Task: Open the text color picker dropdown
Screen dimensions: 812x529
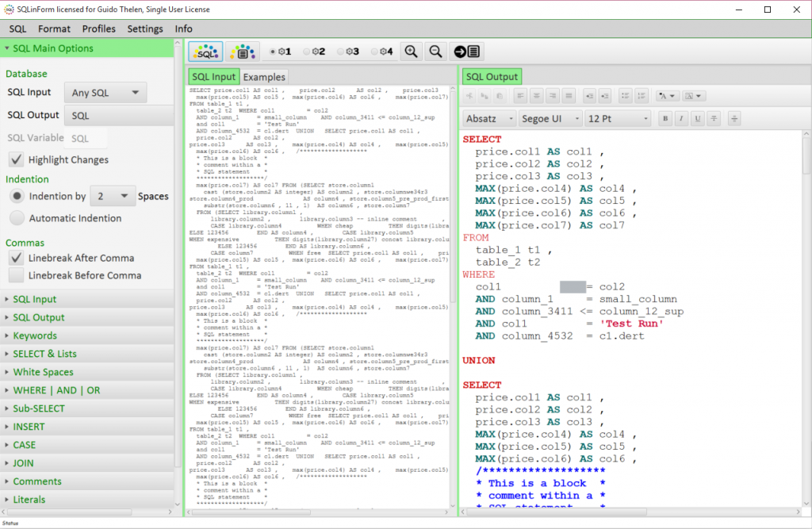Action: click(x=667, y=96)
